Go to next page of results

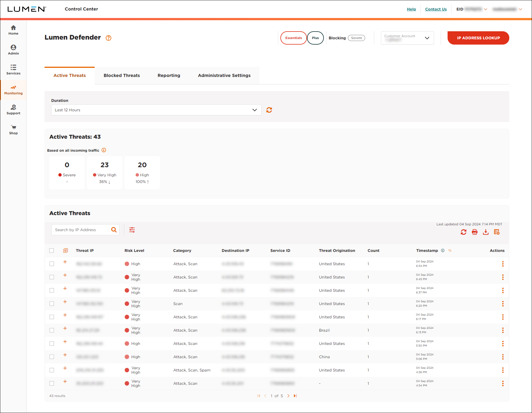pyautogui.click(x=288, y=396)
